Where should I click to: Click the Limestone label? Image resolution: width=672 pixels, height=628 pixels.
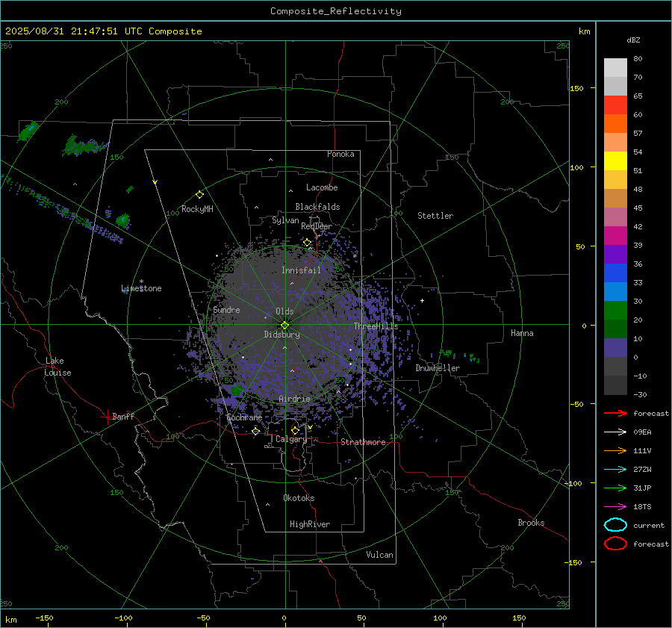[x=141, y=288]
